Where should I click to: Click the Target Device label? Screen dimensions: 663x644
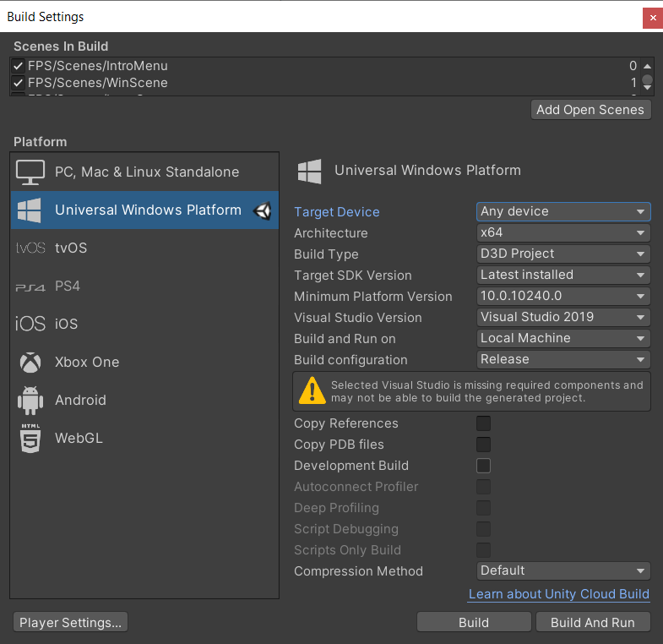[337, 212]
